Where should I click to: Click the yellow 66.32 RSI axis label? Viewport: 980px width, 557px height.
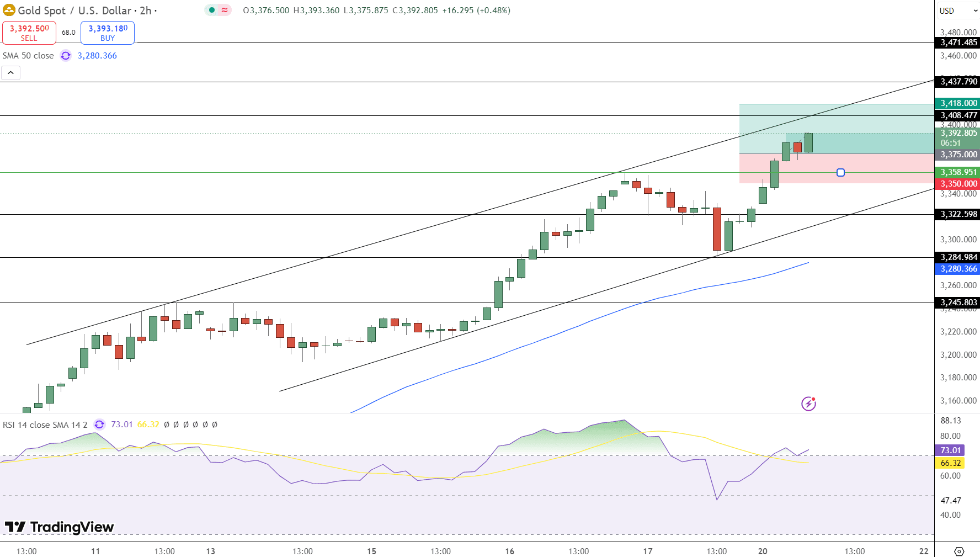950,463
